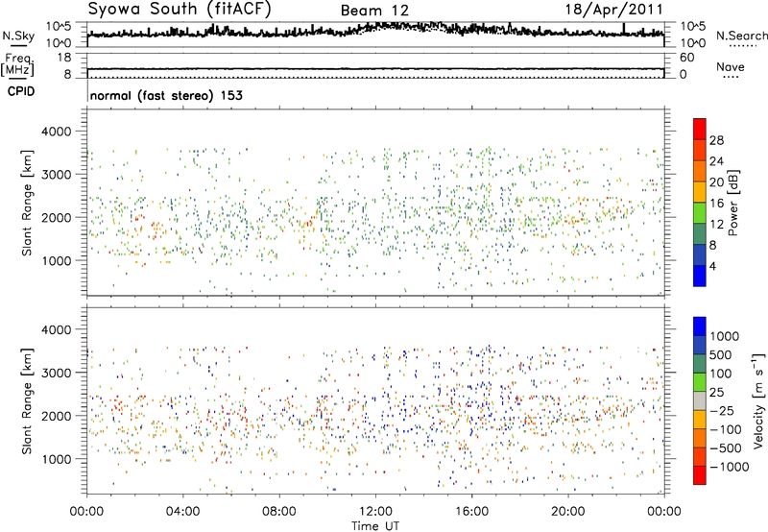Click the '12:00' time axis tick
Viewport: 768px width, 532px height.
(x=375, y=512)
